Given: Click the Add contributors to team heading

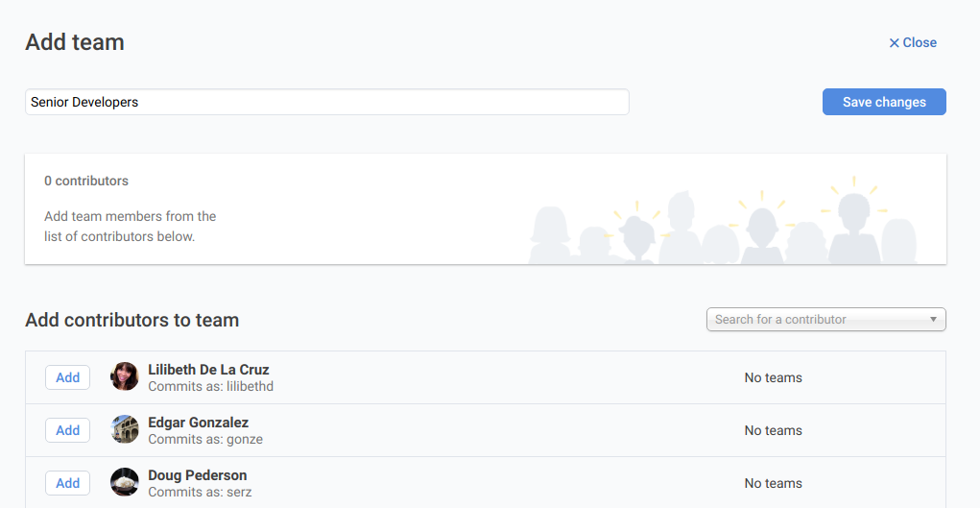Looking at the screenshot, I should point(131,320).
